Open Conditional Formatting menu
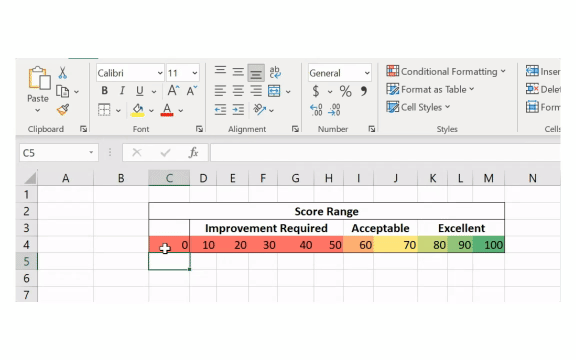Viewport: 576px width, 360px height. click(x=446, y=71)
